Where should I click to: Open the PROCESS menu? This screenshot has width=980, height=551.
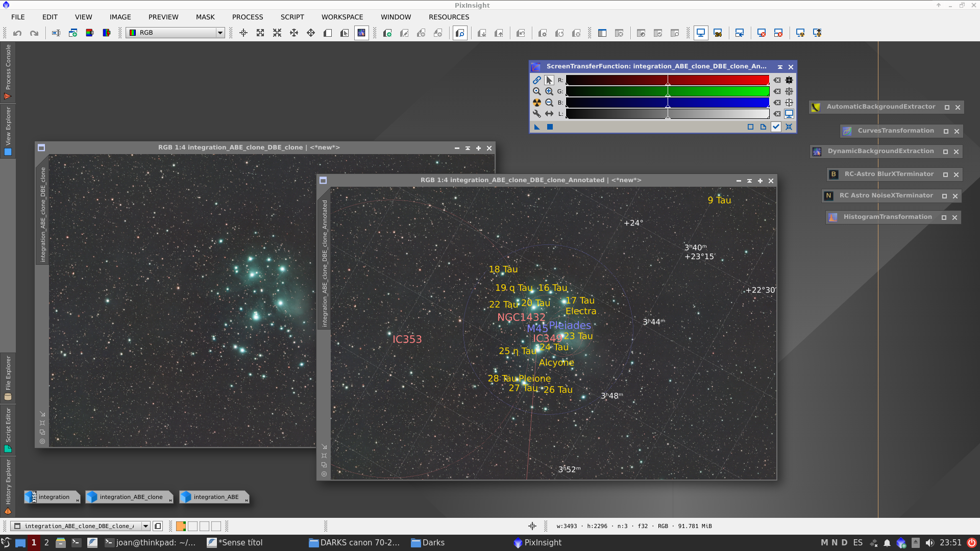tap(248, 17)
